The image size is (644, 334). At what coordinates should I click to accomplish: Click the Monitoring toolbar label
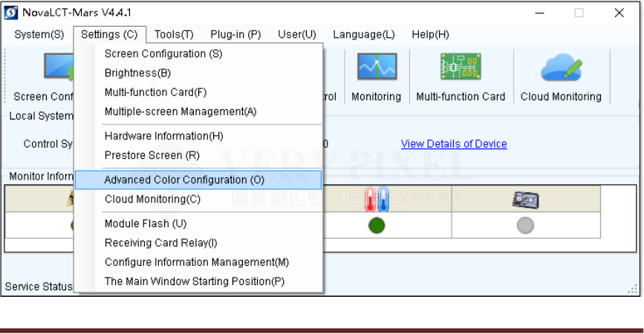[x=376, y=96]
